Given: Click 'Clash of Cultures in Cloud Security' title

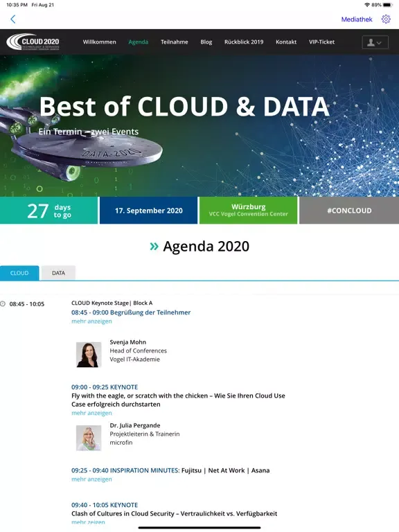Looking at the screenshot, I should click(x=174, y=513).
